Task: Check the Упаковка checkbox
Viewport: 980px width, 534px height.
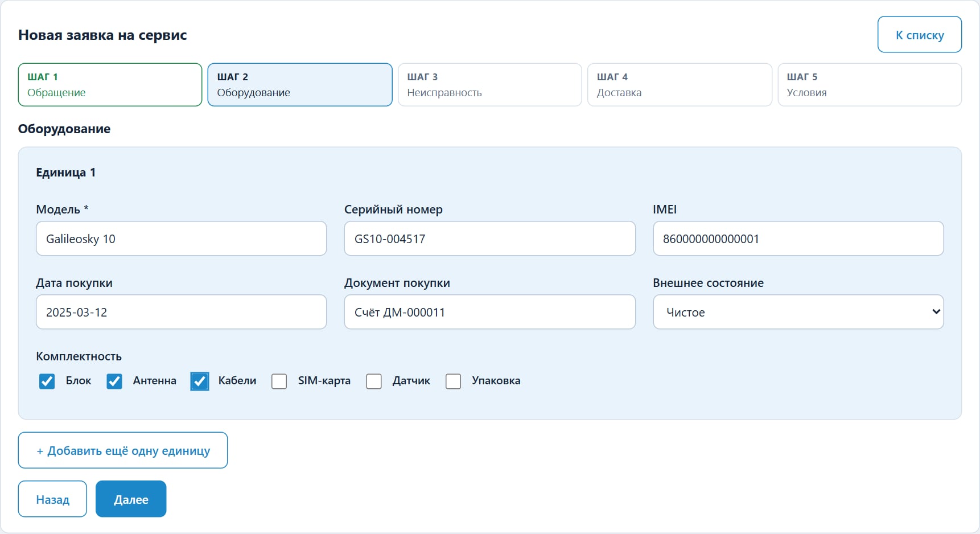Action: pos(454,381)
